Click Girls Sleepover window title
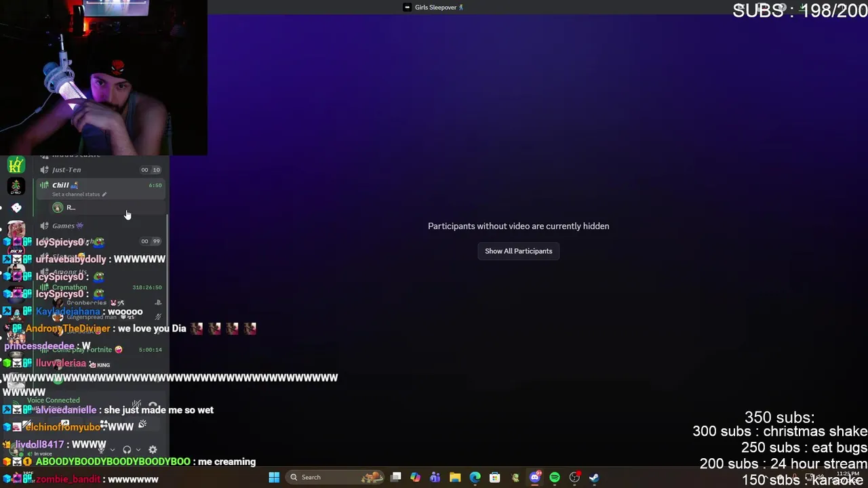Viewport: 868px width, 488px height. click(x=434, y=7)
